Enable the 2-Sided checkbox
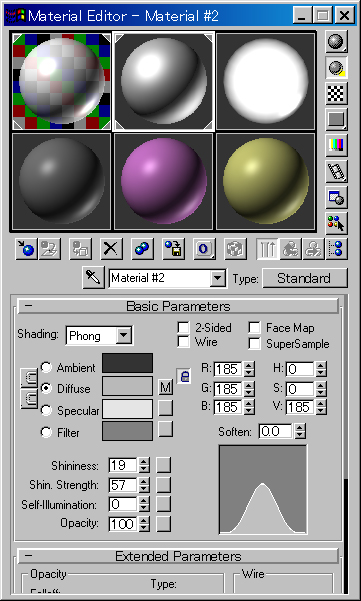The height and width of the screenshot is (601, 361). coord(184,328)
